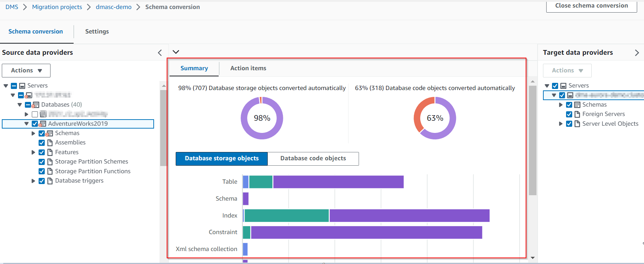644x264 pixels.
Task: Click the source Servers node icon
Action: point(22,86)
